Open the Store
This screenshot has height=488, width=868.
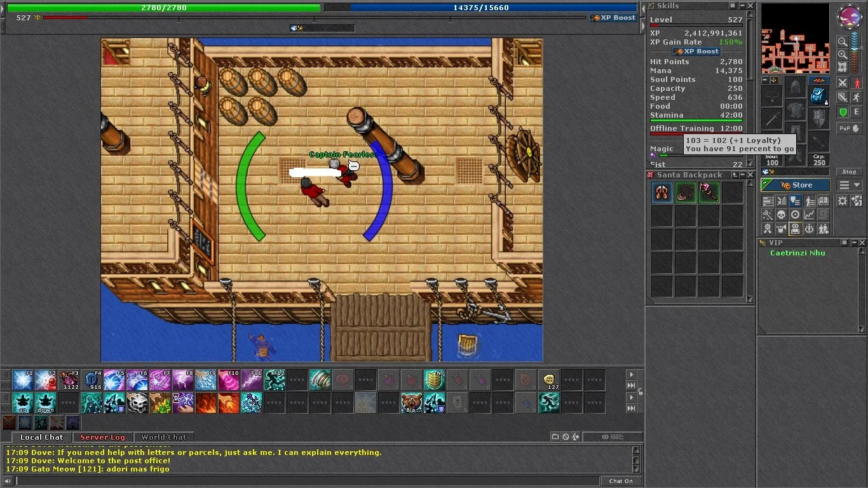(x=796, y=185)
